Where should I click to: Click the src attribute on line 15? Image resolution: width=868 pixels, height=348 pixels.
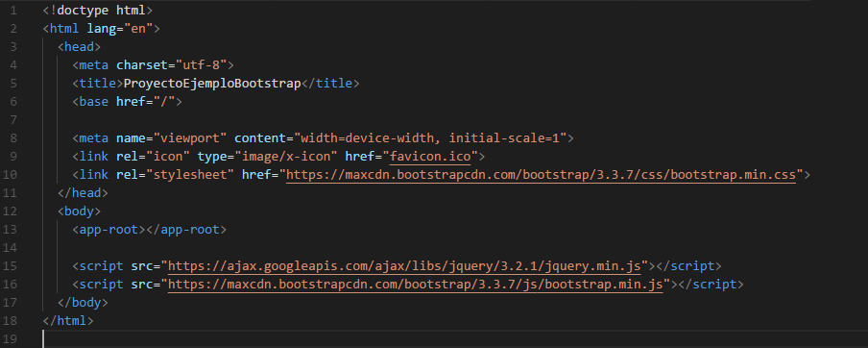point(142,266)
